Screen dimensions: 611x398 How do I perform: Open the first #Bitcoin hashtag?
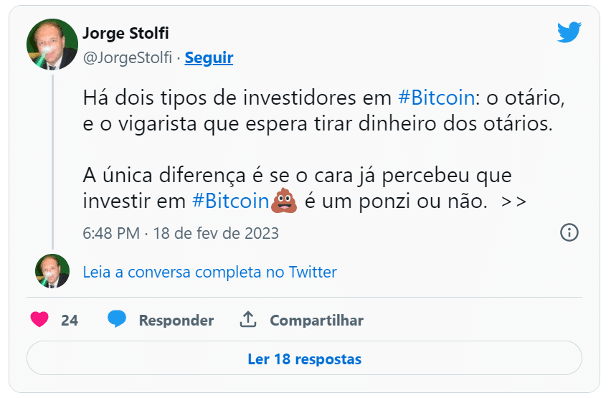(436, 97)
